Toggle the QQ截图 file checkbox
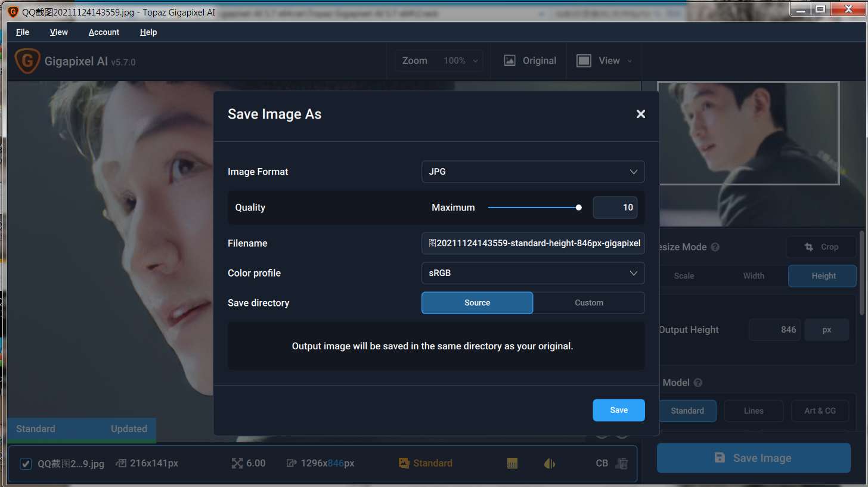Screen dimensions: 868x487 pos(26,463)
